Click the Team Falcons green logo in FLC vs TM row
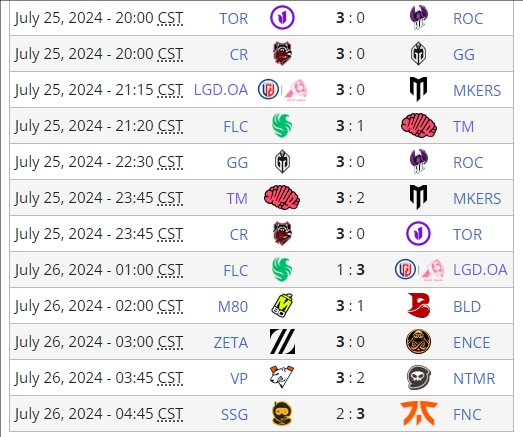 click(282, 125)
